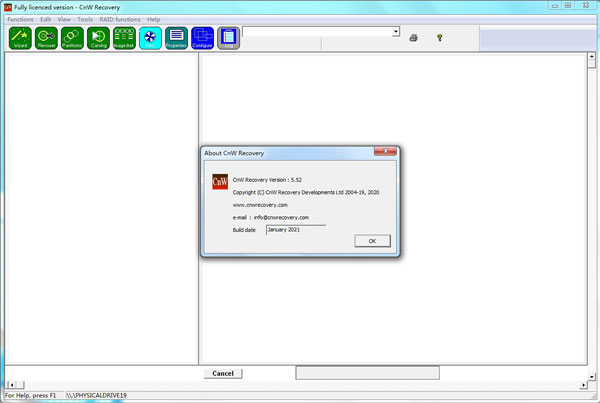Click inside the toolbar combo box field
The height and width of the screenshot is (403, 600).
pyautogui.click(x=317, y=32)
